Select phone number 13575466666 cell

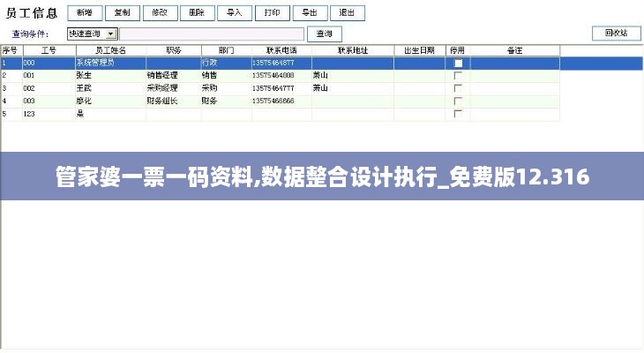coord(281,101)
